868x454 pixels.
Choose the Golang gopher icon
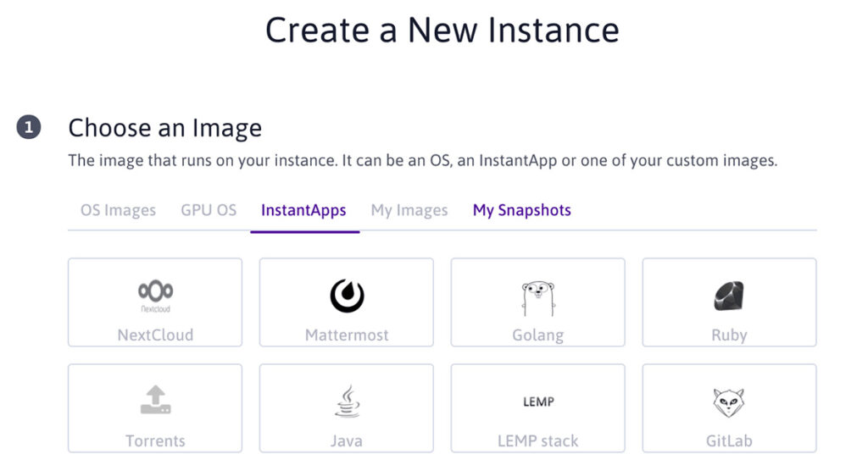(537, 296)
